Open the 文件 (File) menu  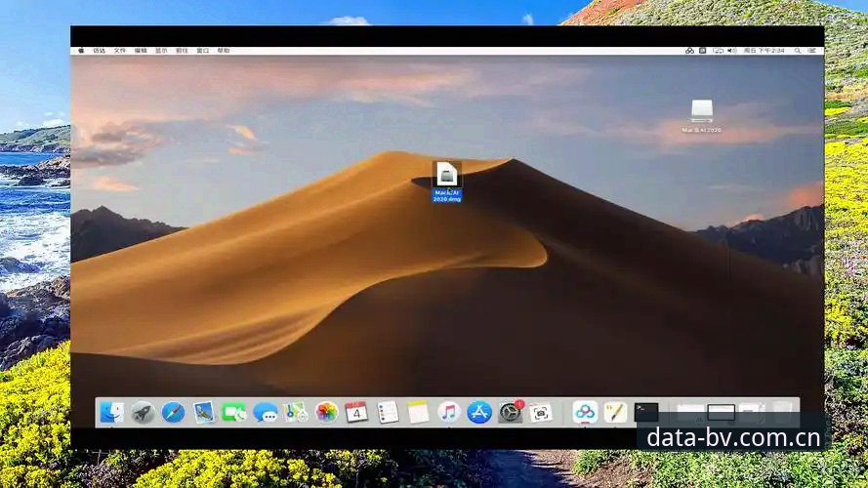[x=119, y=51]
